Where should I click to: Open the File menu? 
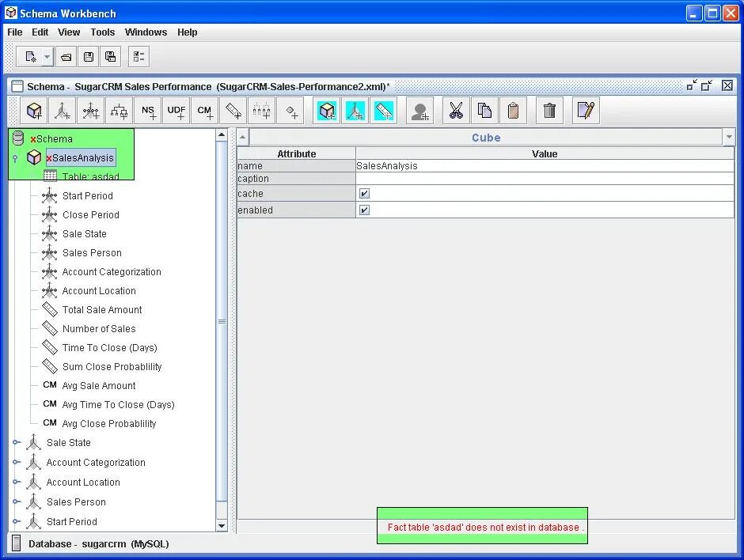pyautogui.click(x=15, y=32)
